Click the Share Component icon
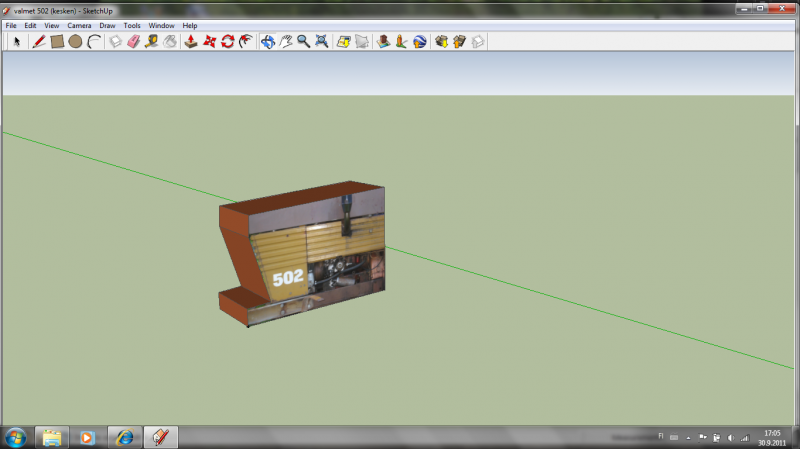 pyautogui.click(x=478, y=41)
